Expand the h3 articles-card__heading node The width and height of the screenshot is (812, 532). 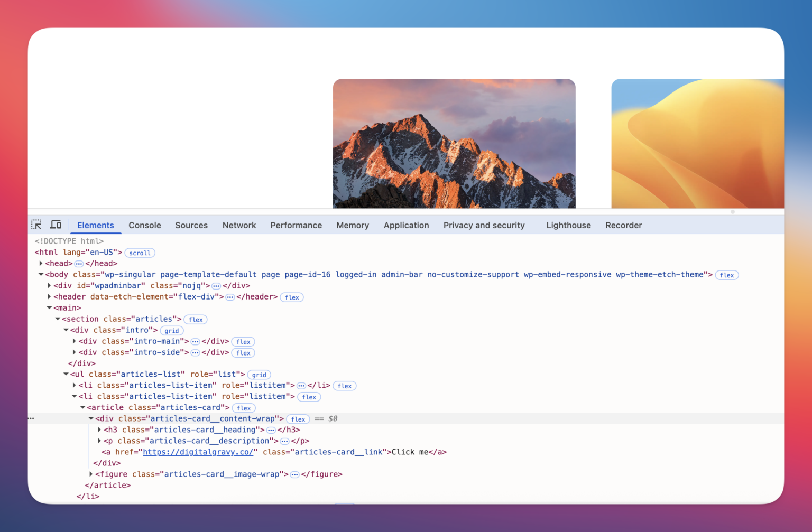click(99, 430)
